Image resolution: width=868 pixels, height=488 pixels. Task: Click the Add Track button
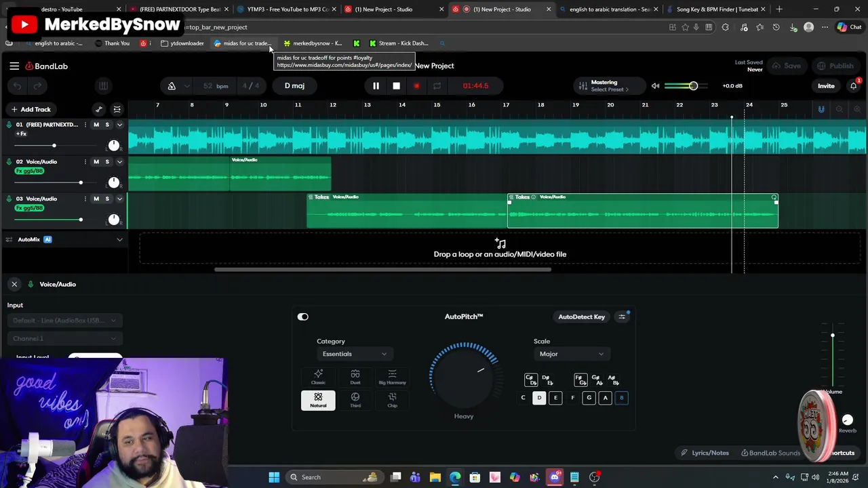(x=31, y=109)
